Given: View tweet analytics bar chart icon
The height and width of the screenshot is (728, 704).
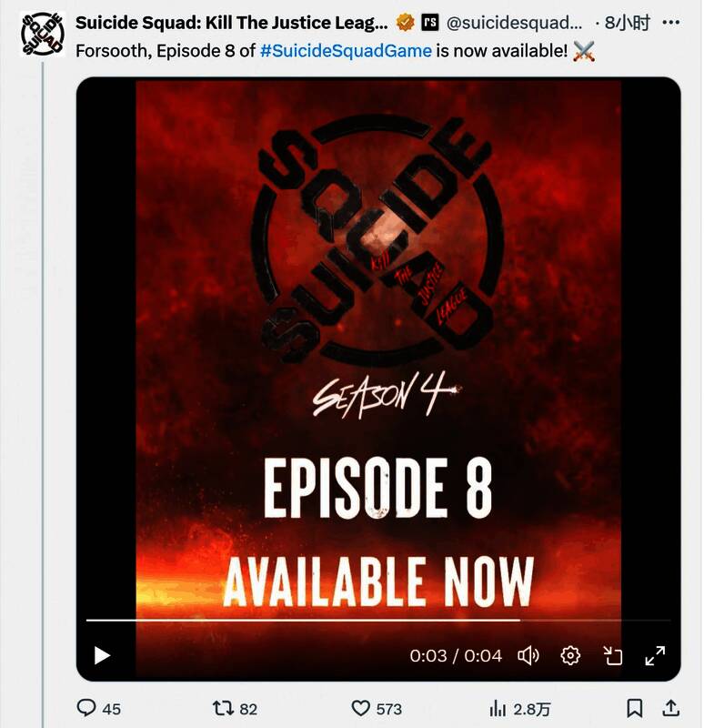Looking at the screenshot, I should click(x=498, y=709).
